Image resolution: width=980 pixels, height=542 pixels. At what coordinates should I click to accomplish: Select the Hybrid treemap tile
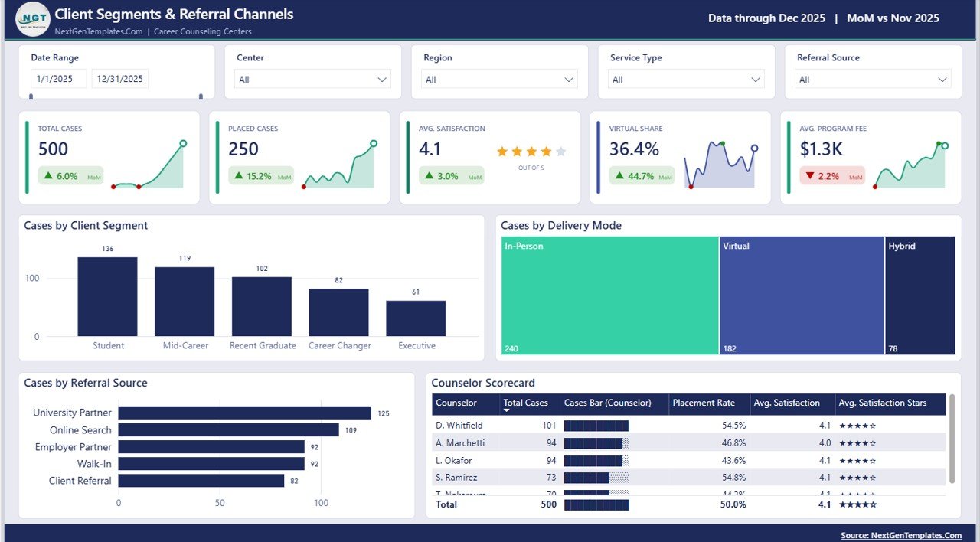point(920,295)
